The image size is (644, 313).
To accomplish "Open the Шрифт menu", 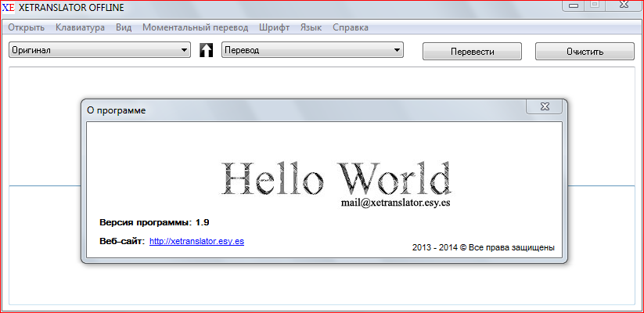I will pos(274,27).
